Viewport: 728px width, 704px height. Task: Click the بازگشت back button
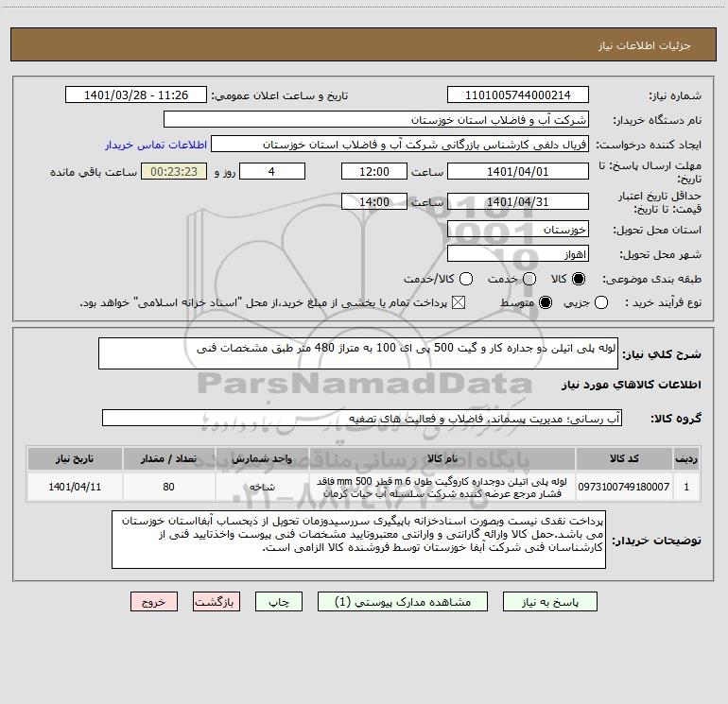point(217,602)
